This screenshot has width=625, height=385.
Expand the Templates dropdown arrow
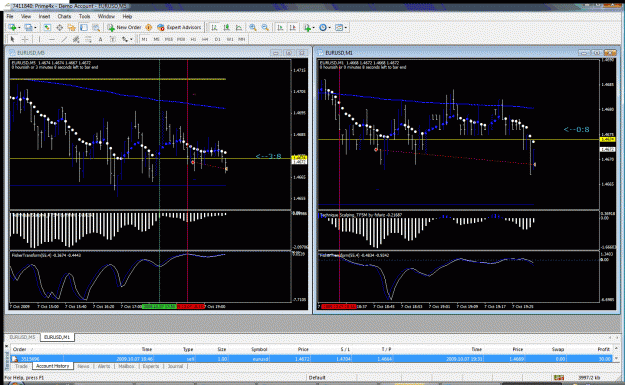[x=346, y=28]
